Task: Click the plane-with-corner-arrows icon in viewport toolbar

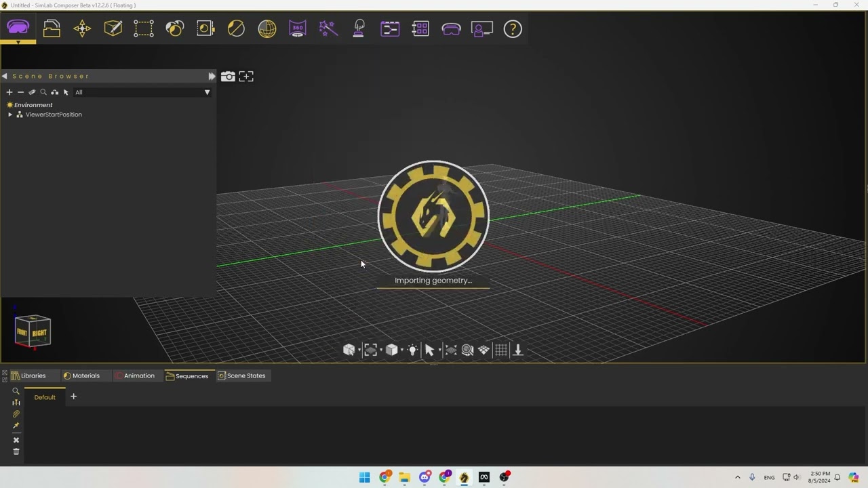Action: point(451,350)
